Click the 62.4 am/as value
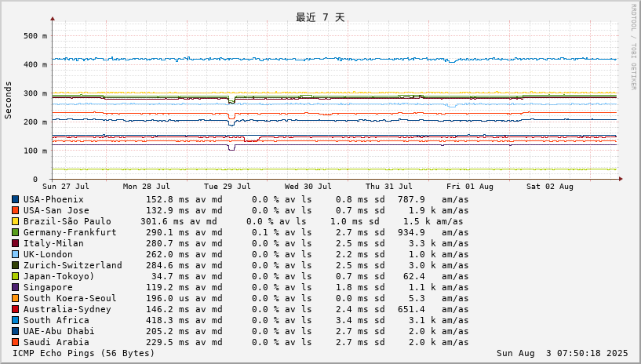 tap(414, 277)
